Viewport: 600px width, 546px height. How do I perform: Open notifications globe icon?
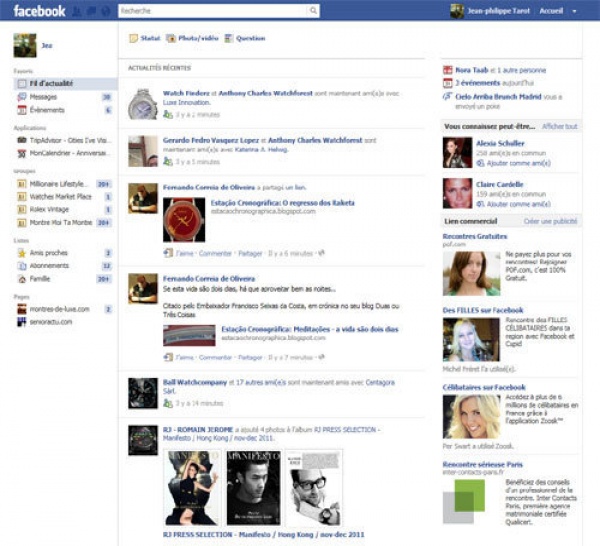pos(105,11)
